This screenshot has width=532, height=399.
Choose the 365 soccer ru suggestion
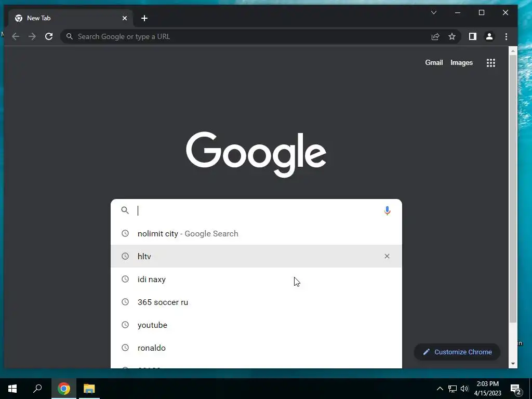pyautogui.click(x=256, y=302)
